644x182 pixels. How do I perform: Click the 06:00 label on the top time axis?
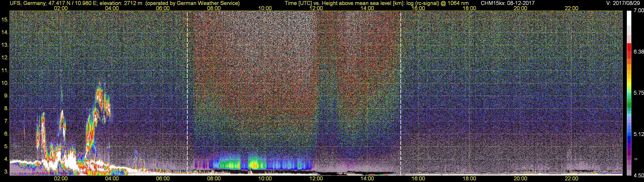[163, 8]
